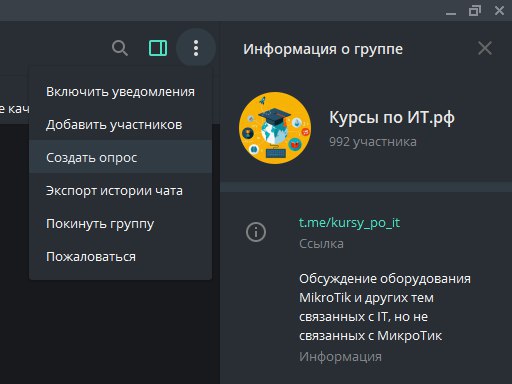Screen dimensions: 512x384
Task: Open search in chat
Action: (120, 48)
